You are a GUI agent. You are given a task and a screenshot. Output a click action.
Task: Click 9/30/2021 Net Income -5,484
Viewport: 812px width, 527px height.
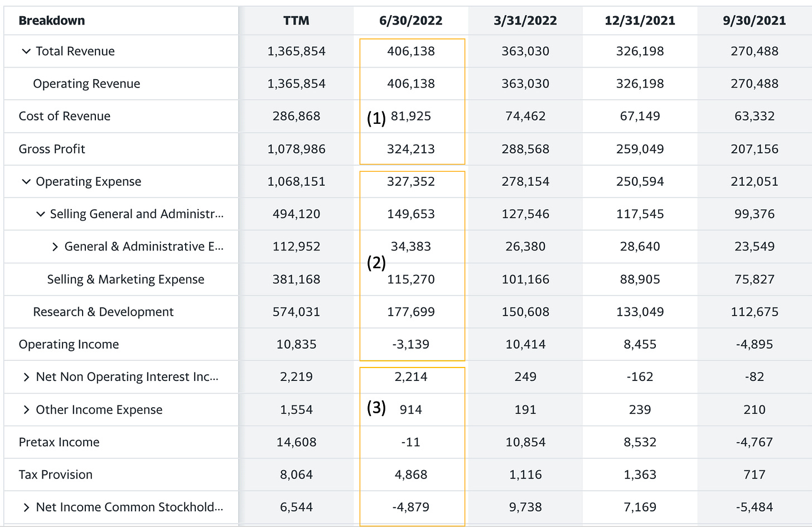pyautogui.click(x=755, y=507)
